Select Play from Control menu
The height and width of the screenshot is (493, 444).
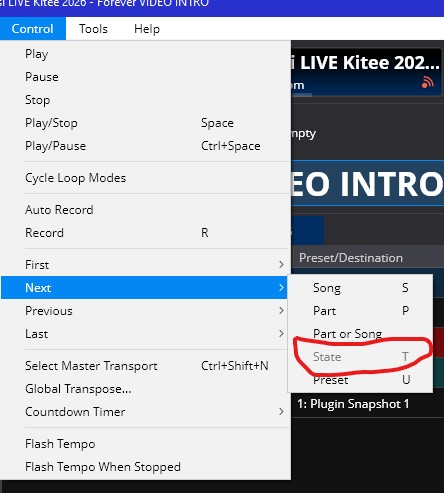pyautogui.click(x=145, y=54)
